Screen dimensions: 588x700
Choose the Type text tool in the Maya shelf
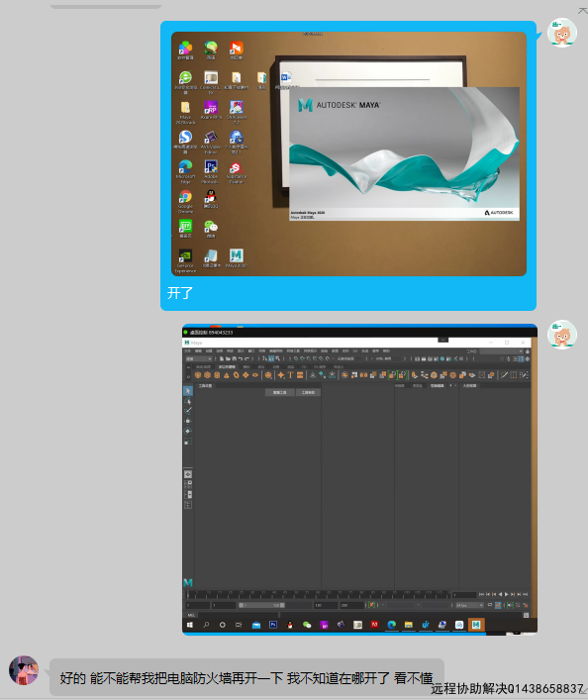pyautogui.click(x=290, y=375)
